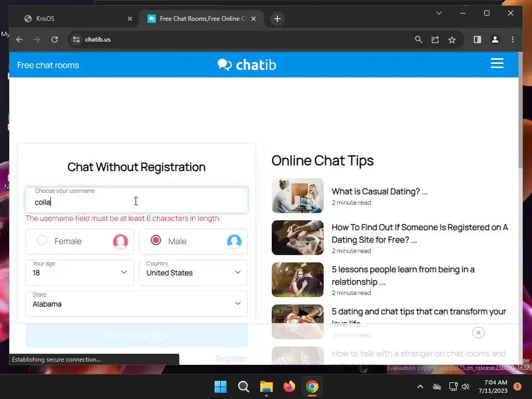Click START CHAT NOW button
Image resolution: width=532 pixels, height=399 pixels.
tap(137, 336)
